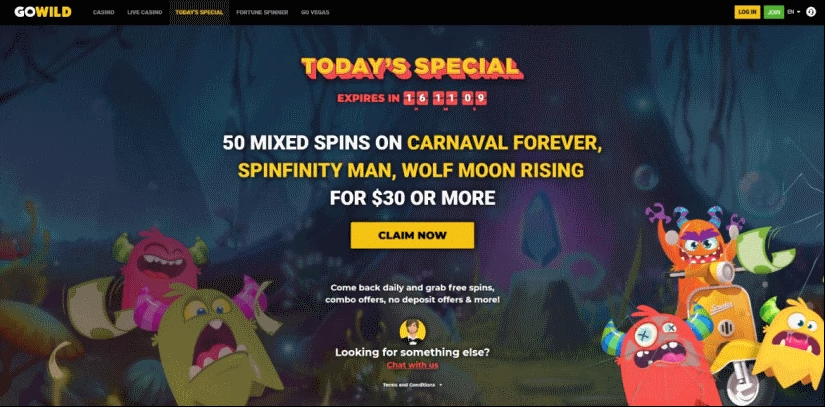Image resolution: width=825 pixels, height=407 pixels.
Task: Open Fortune Spinner from the navigation
Action: (x=262, y=12)
